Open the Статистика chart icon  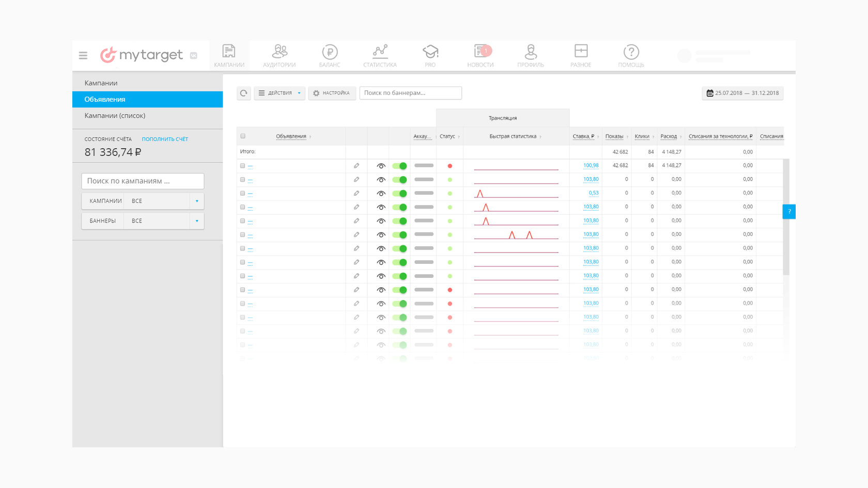[380, 55]
